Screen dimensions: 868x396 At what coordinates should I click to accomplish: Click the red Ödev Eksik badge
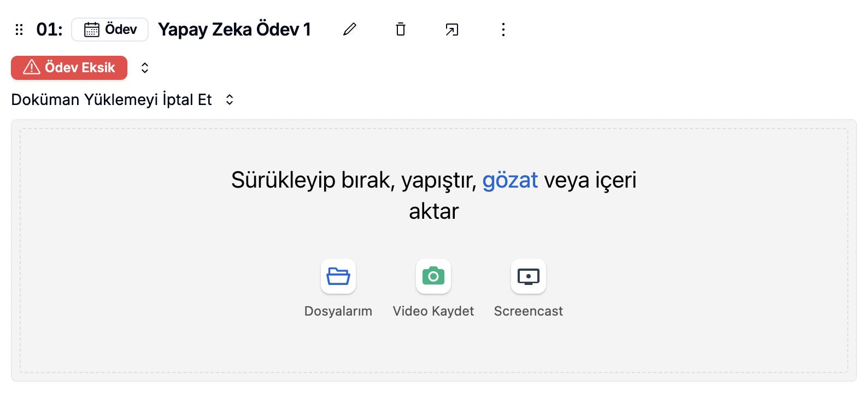(69, 68)
